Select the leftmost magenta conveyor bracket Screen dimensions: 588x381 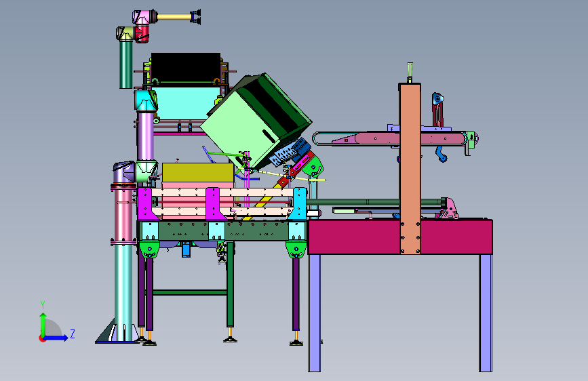point(146,204)
